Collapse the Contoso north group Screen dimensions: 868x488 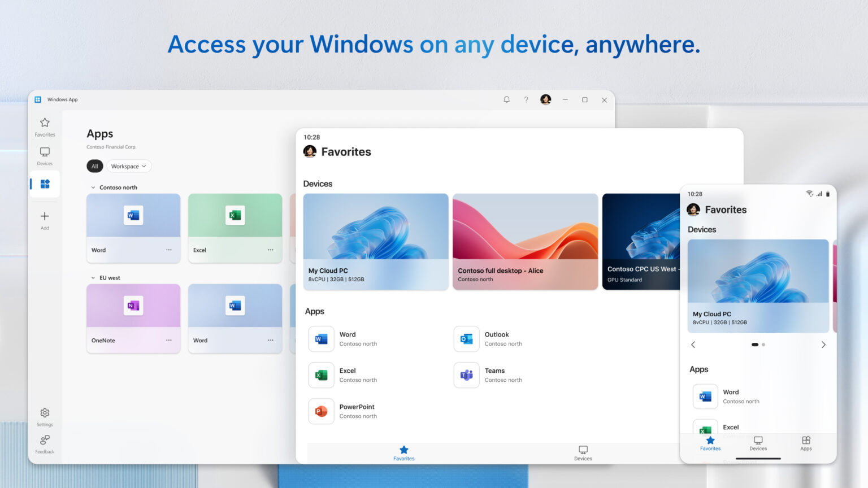pos(93,187)
